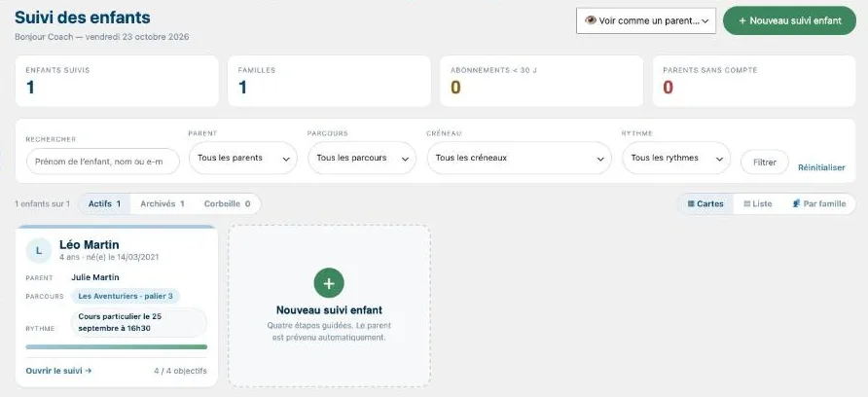Expand the Tous les créneaux filter
This screenshot has height=397, width=868.
tap(520, 158)
